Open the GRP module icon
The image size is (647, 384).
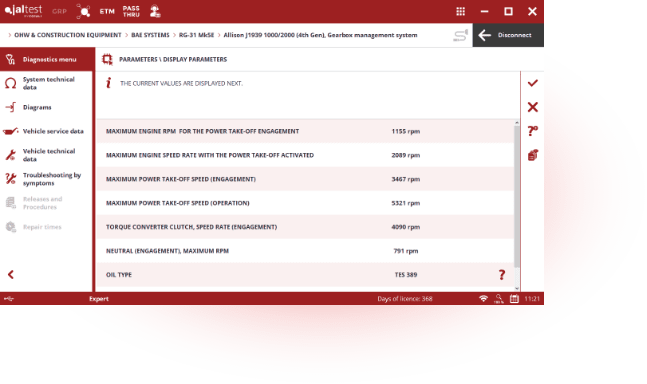[59, 11]
